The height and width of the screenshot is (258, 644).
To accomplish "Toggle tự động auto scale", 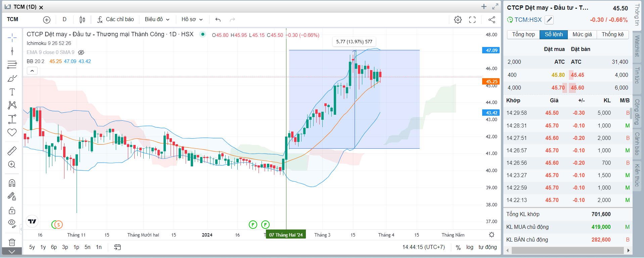I will (x=488, y=247).
